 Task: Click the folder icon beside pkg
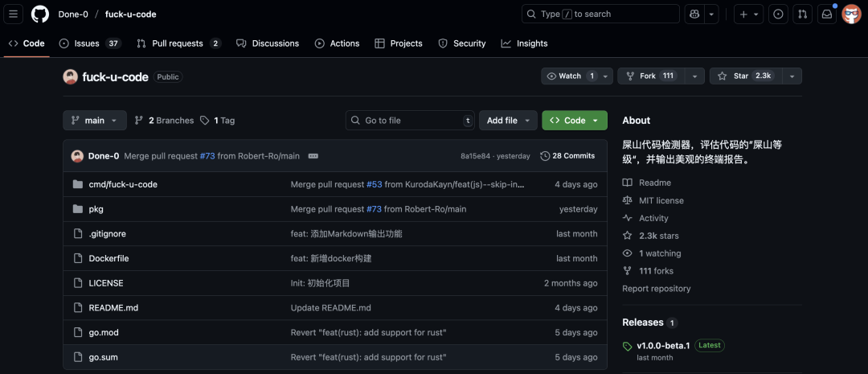pos(78,209)
